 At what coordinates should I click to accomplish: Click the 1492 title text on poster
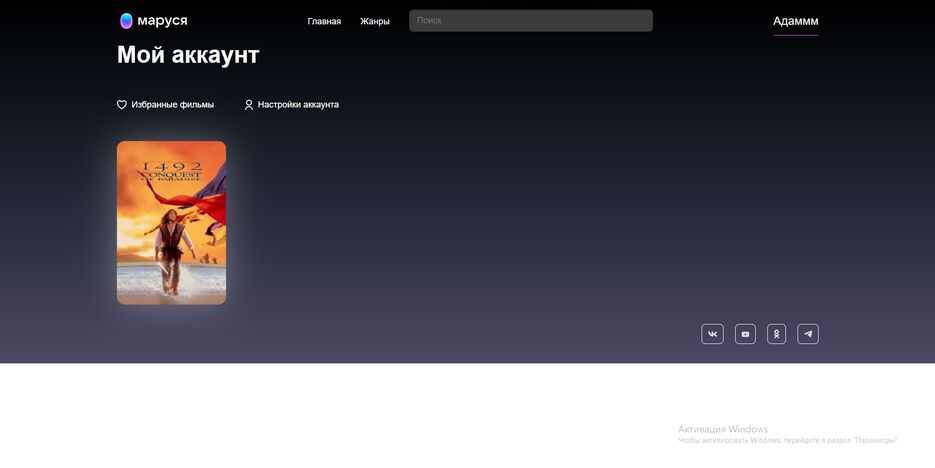click(x=172, y=166)
